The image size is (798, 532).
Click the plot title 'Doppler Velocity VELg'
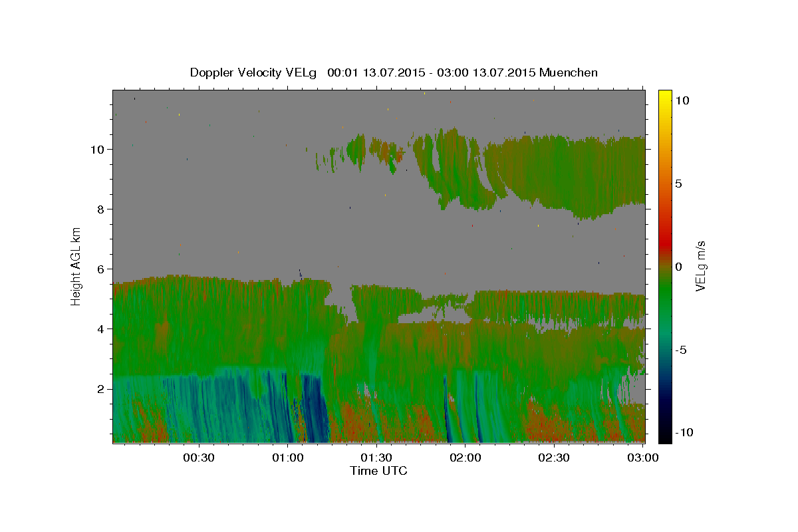[x=254, y=72]
